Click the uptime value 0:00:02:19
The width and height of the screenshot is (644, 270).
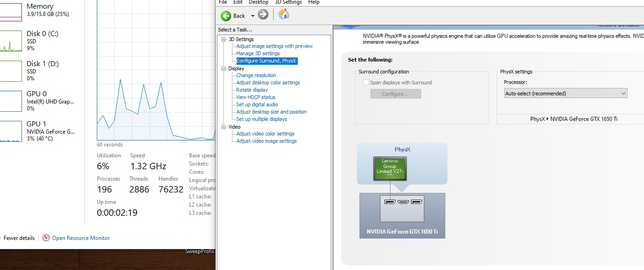pos(117,213)
